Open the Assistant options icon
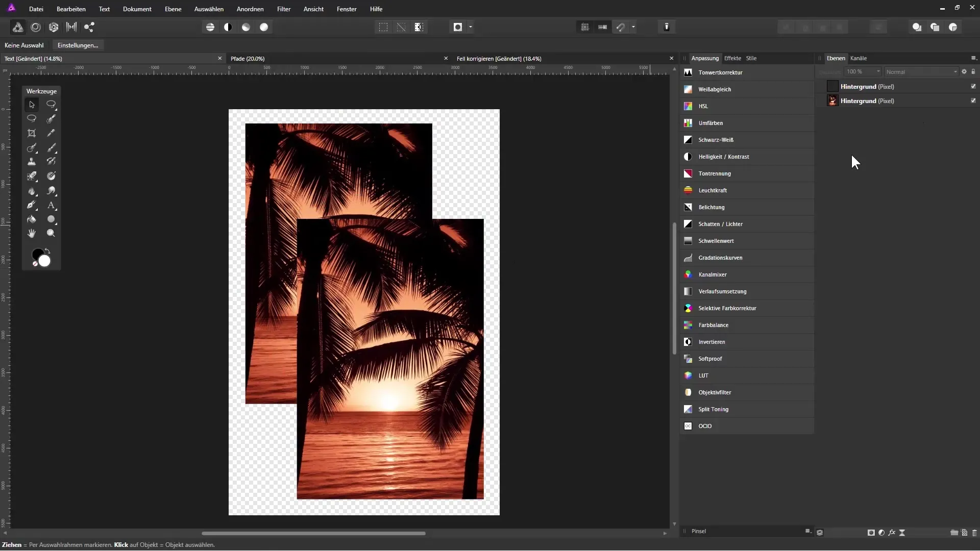This screenshot has width=980, height=551. (x=667, y=27)
